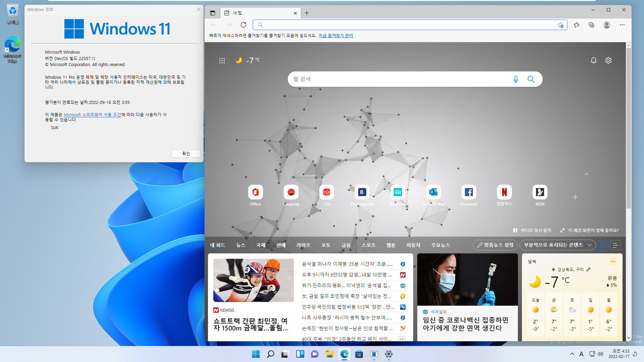Open Microsoft software license terms link
644x362 pixels.
tap(92, 115)
